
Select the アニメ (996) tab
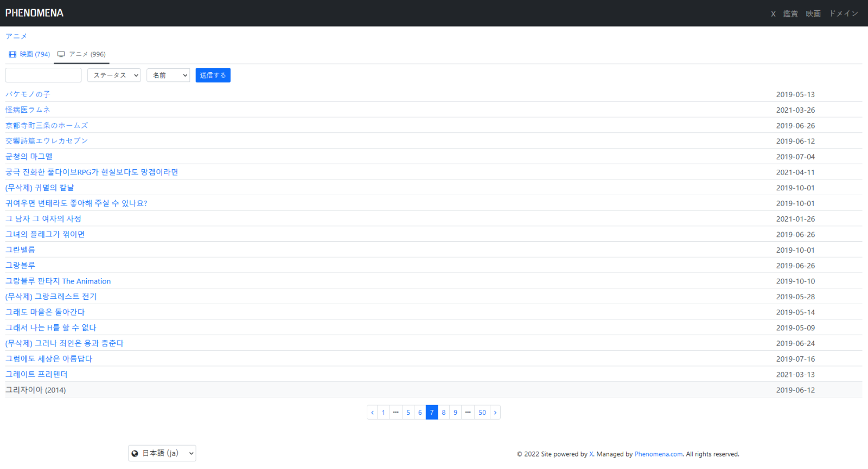(x=82, y=54)
